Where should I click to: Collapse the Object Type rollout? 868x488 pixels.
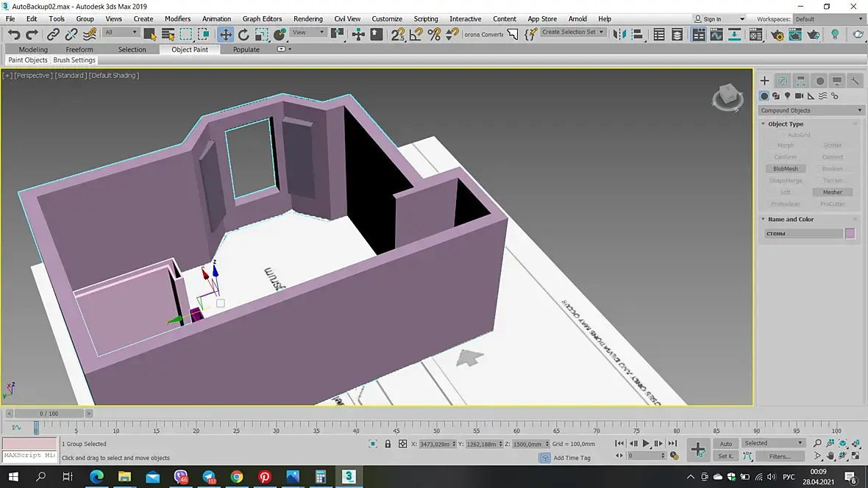click(x=786, y=124)
